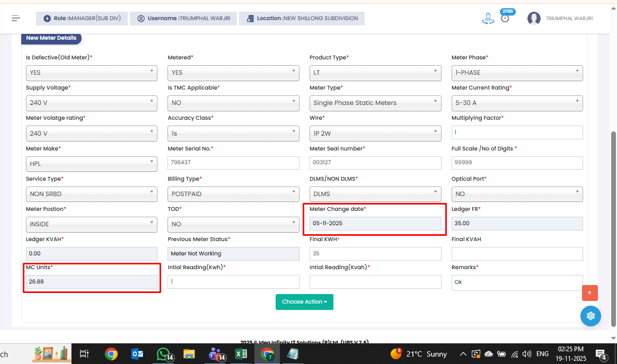Open Meter Current Rating dropdown
The image size is (617, 364).
click(x=517, y=103)
